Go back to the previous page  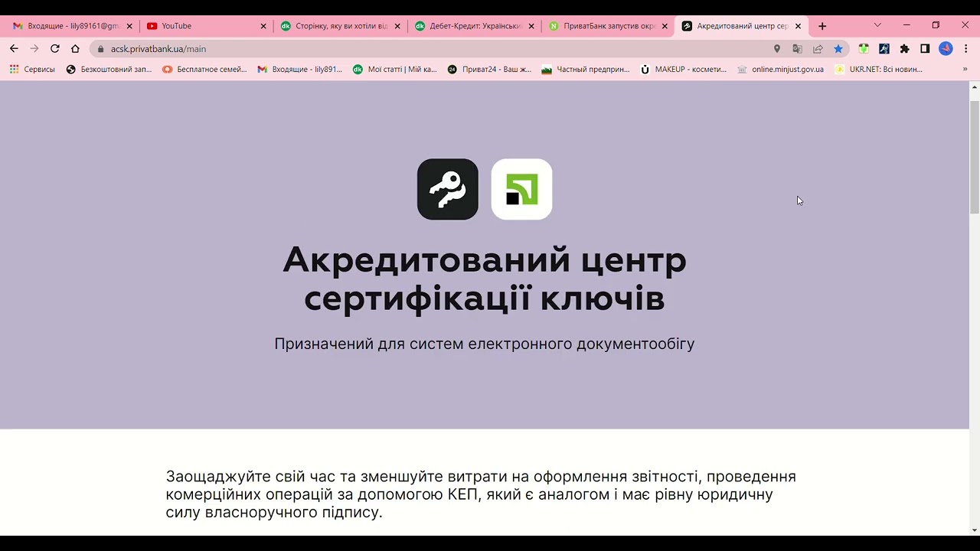coord(14,48)
